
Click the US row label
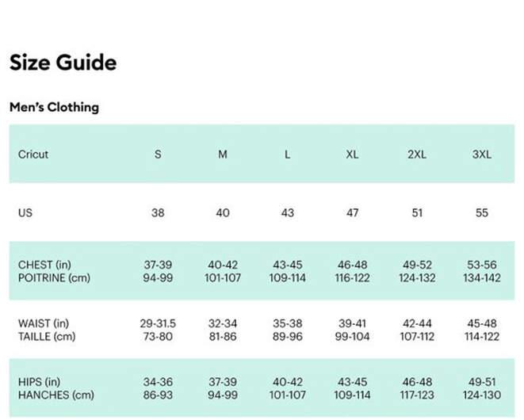25,213
